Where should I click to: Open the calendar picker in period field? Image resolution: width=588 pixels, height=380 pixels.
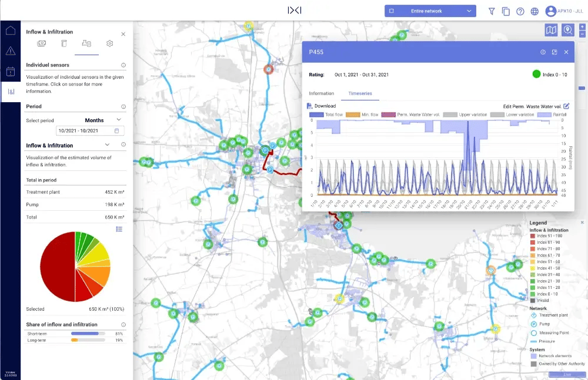click(x=116, y=131)
